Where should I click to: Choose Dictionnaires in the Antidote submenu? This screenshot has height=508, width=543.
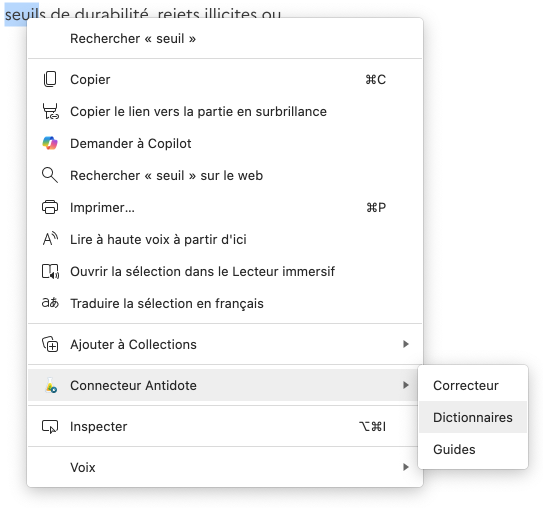[473, 417]
